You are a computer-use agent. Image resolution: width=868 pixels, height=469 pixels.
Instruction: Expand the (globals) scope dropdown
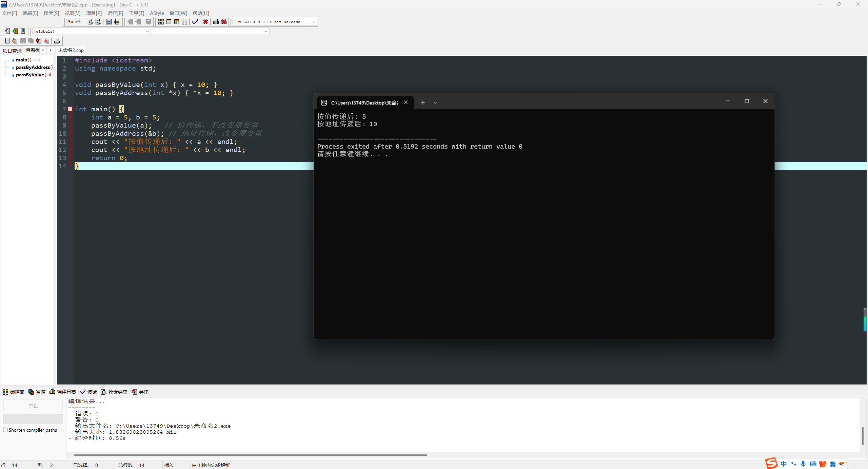(147, 31)
